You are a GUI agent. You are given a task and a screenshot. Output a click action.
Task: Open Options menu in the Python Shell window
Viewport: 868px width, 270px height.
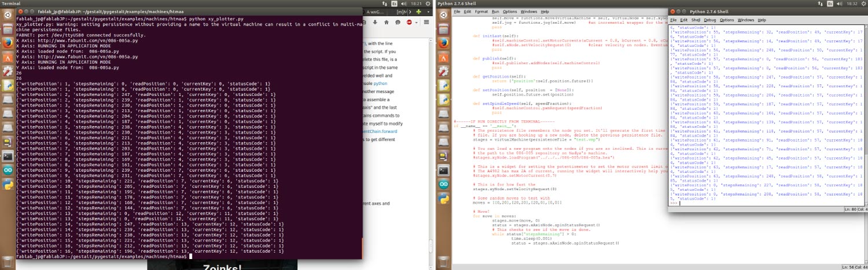point(727,20)
